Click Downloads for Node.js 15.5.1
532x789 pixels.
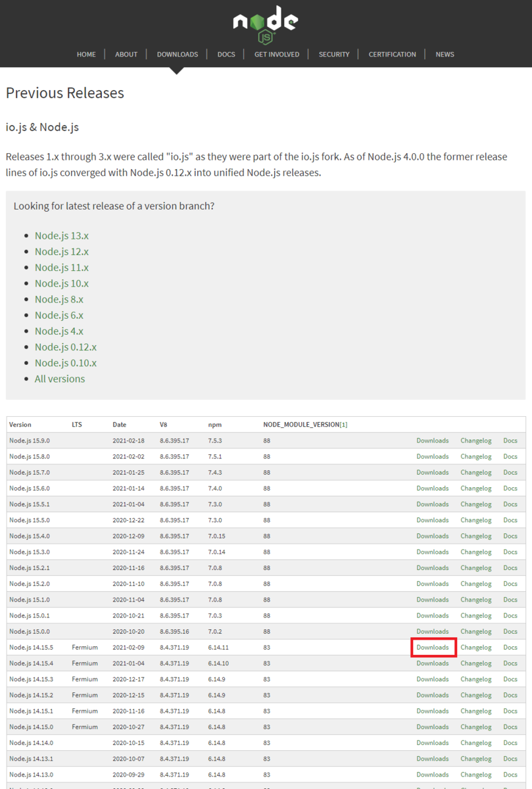(433, 504)
